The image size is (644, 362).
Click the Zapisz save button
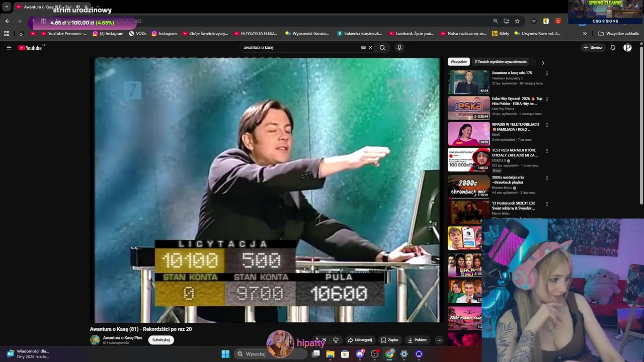pyautogui.click(x=390, y=340)
